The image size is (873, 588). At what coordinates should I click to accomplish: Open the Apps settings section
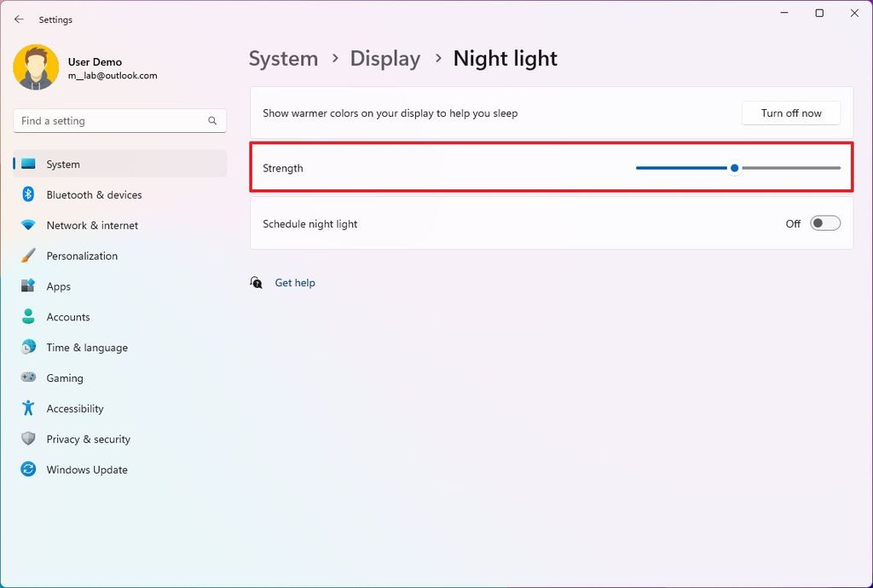pyautogui.click(x=58, y=286)
